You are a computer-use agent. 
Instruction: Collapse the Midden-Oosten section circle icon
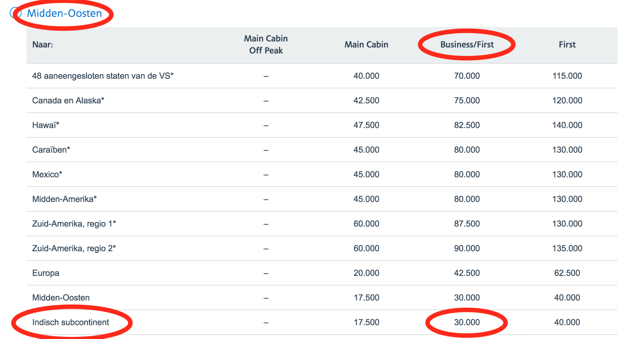click(16, 13)
